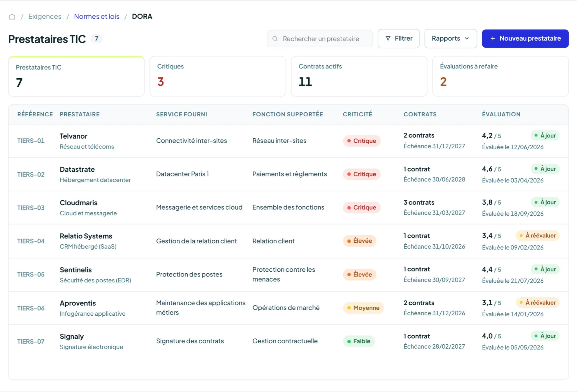Open Aproventis provider name
Image resolution: width=577 pixels, height=392 pixels.
(78, 303)
